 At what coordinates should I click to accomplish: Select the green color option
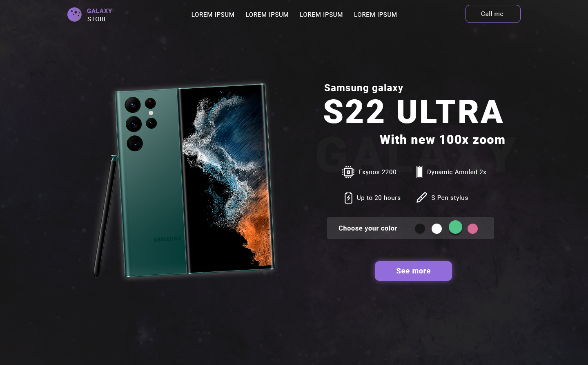click(455, 227)
